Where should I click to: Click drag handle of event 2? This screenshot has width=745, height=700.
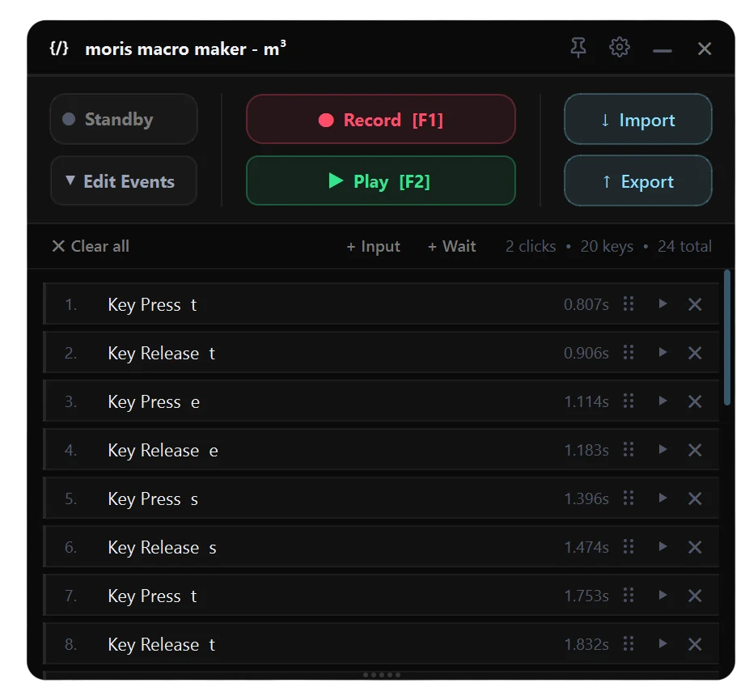point(629,352)
